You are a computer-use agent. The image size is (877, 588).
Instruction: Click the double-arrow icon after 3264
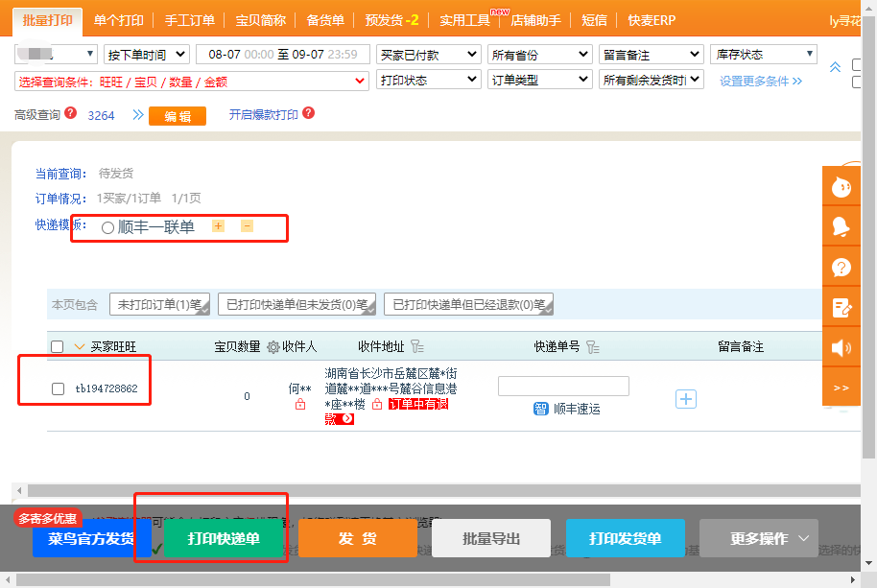coord(137,115)
